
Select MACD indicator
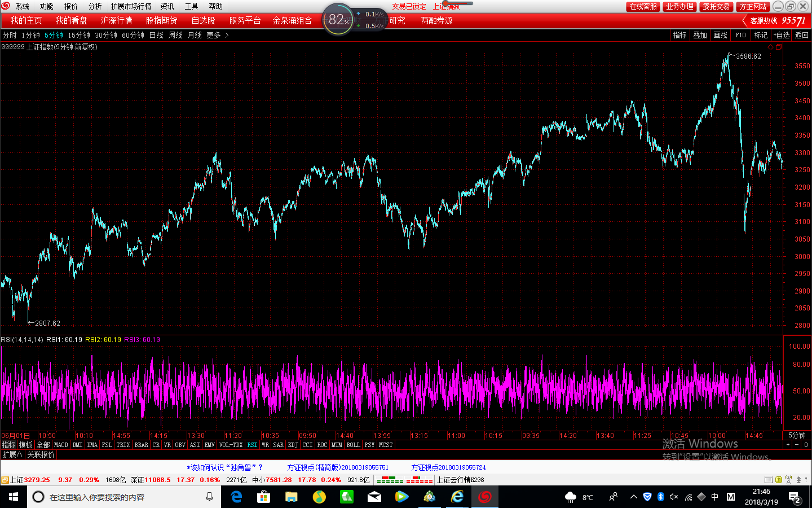(61, 445)
